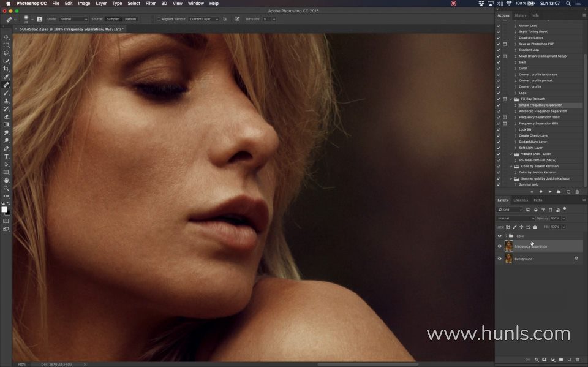Screen dimensions: 588x367
Task: Select the Eyedropper tool
Action: (x=6, y=77)
